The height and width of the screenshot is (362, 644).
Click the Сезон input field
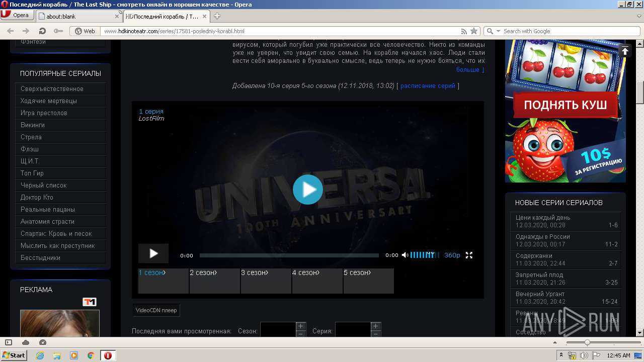point(278,330)
